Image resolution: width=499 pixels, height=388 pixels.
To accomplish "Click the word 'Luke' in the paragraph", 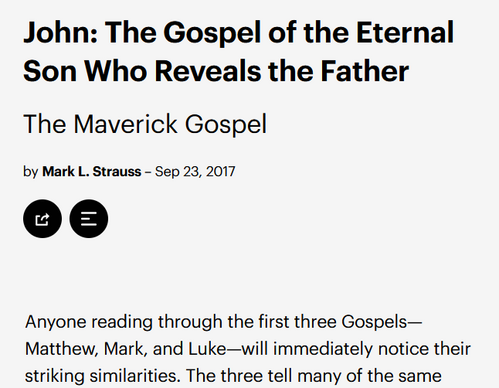I will pos(207,349).
